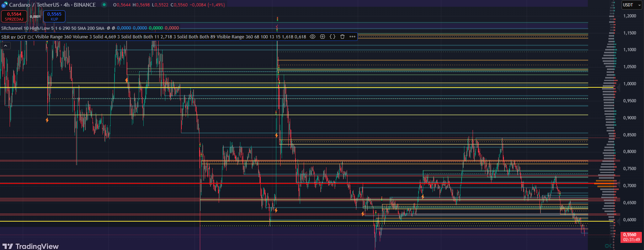Click the Cardano / TetherUS symbol title
This screenshot has height=250, width=644.
pyautogui.click(x=52, y=5)
